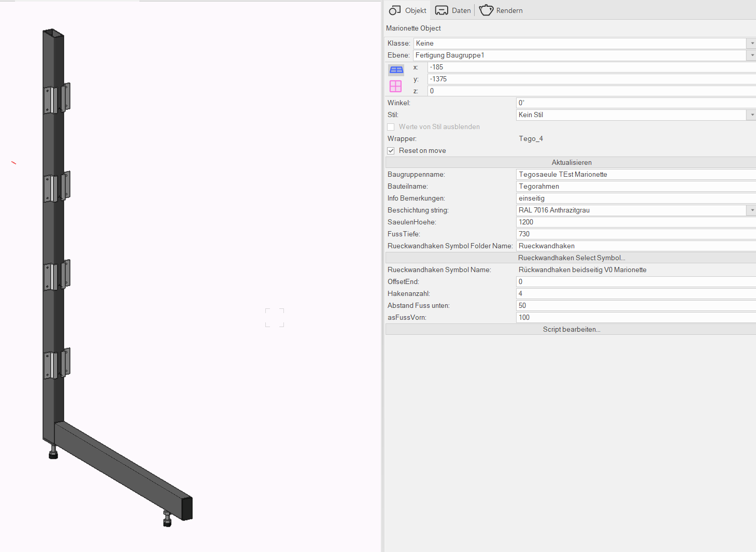756x552 pixels.
Task: Open the Stil dropdown showing Kein Stil
Action: click(752, 115)
